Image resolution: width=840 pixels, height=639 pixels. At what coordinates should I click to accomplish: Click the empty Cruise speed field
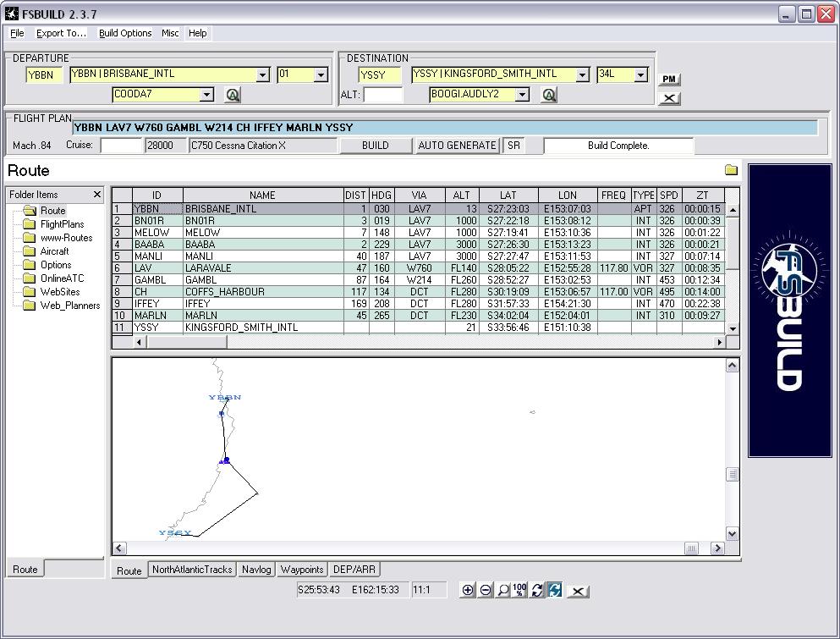tap(121, 146)
